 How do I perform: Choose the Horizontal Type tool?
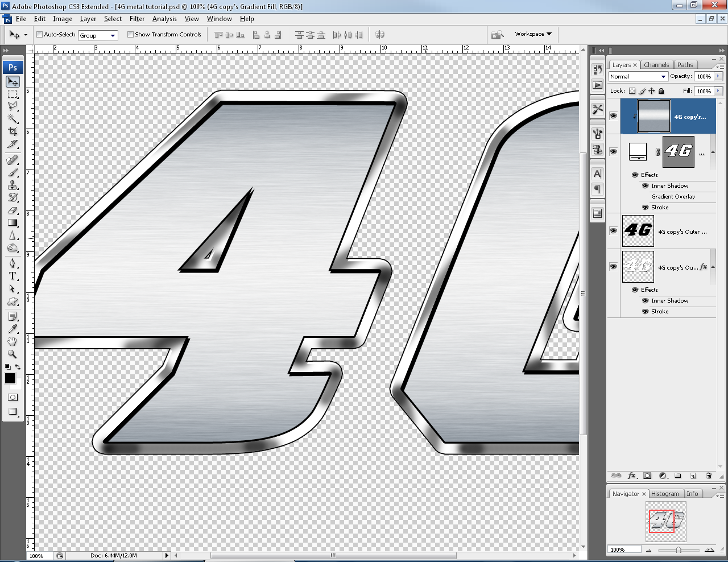[13, 276]
